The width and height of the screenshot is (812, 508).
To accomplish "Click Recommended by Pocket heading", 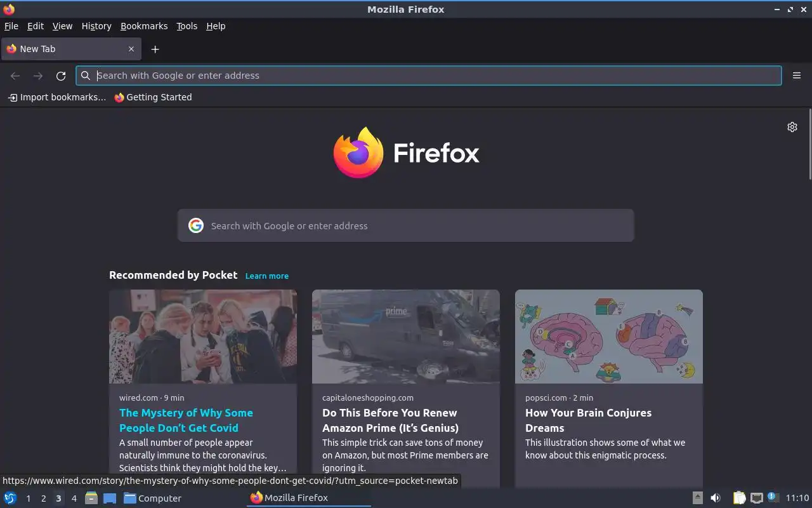I will point(173,275).
